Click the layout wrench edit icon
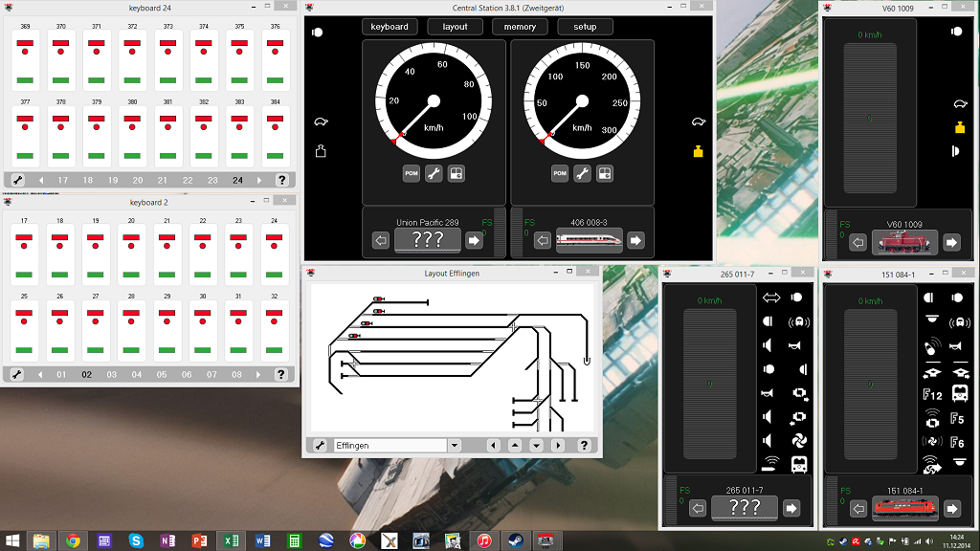This screenshot has height=551, width=980. point(320,446)
